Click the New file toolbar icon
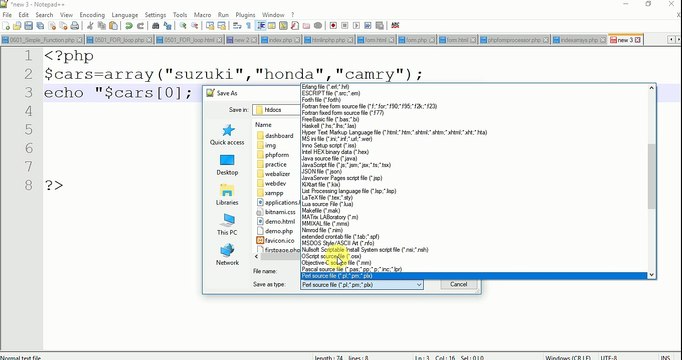 click(x=6, y=26)
